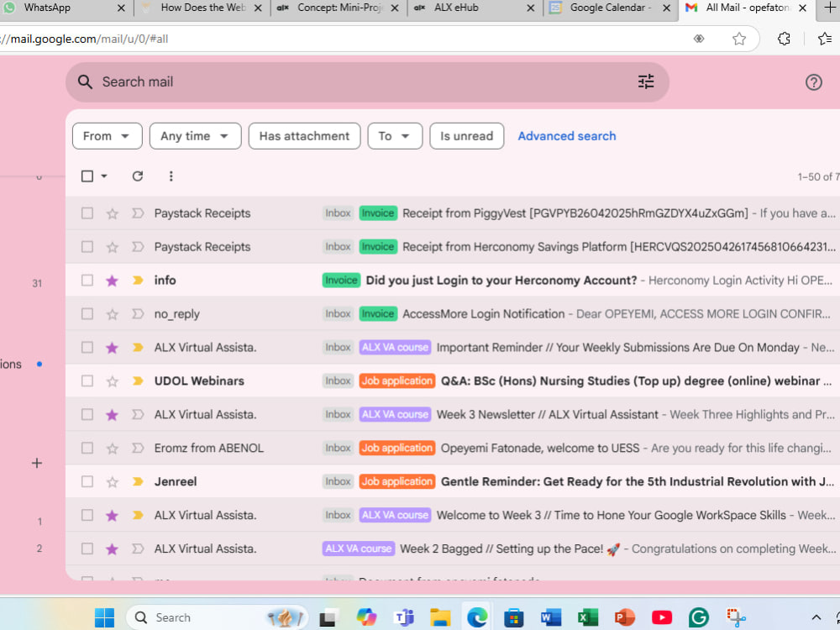This screenshot has height=630, width=840.
Task: Star the Eromz from ABENOL email
Action: [x=112, y=449]
